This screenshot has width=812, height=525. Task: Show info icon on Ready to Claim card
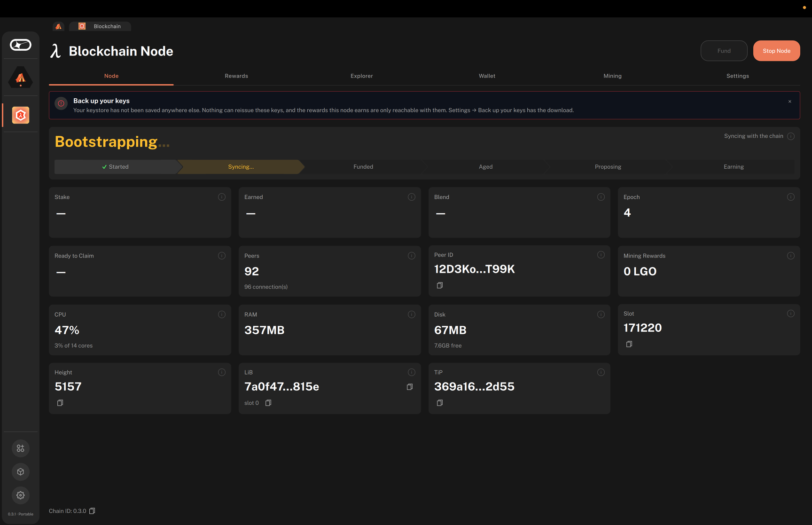tap(222, 256)
